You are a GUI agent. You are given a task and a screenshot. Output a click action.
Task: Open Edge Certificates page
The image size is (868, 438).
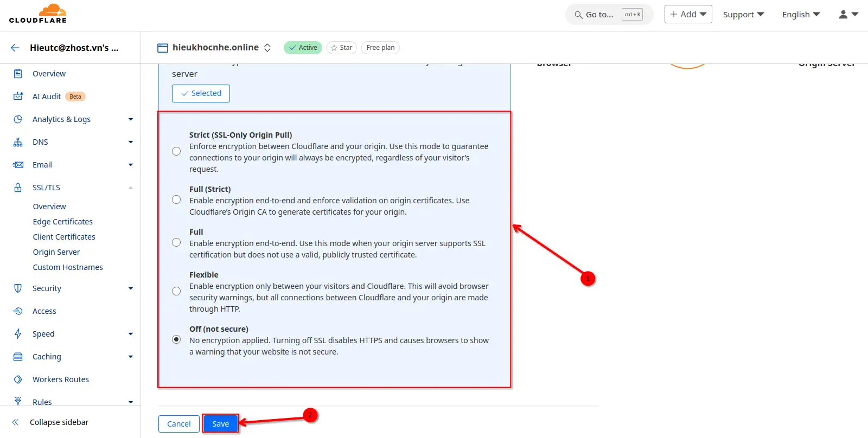click(63, 222)
